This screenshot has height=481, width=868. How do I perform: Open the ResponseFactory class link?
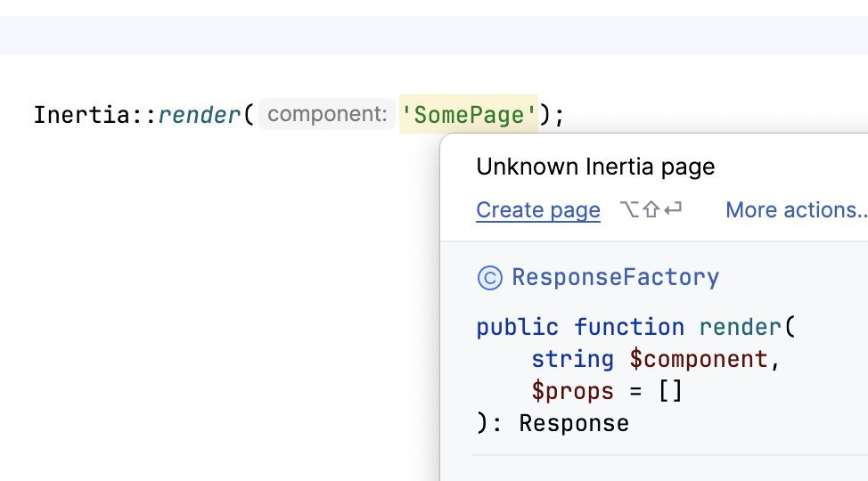(615, 277)
